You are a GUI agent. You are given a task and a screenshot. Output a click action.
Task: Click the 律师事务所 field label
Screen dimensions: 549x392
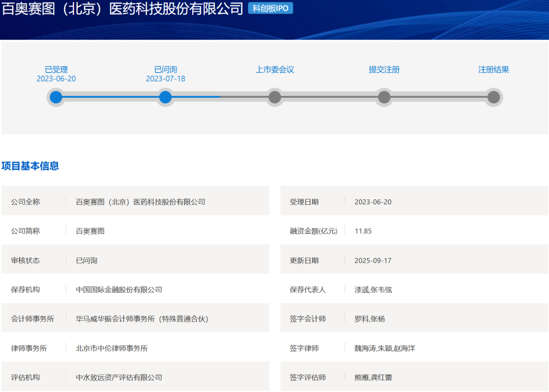tap(28, 348)
